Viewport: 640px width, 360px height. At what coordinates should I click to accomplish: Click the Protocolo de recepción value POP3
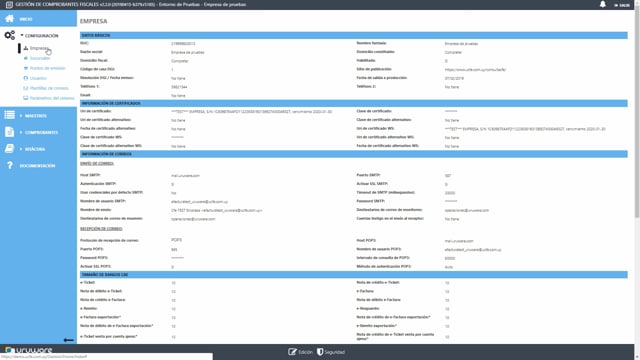coord(176,240)
